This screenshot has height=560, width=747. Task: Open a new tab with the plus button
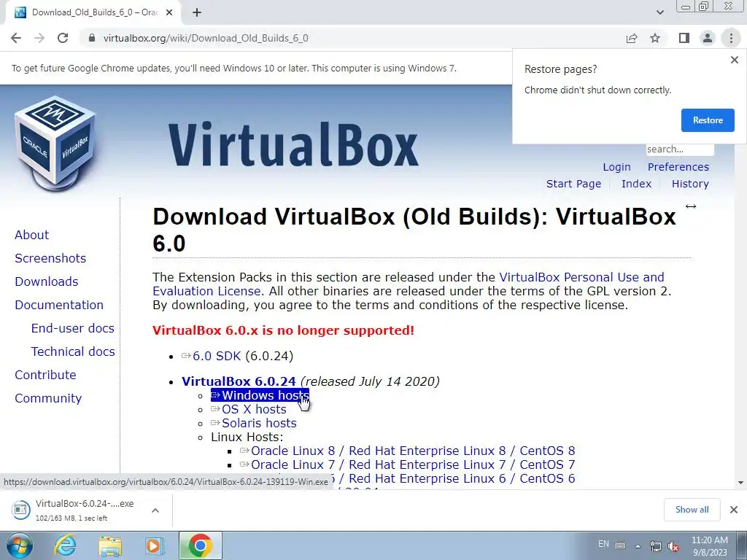click(197, 12)
